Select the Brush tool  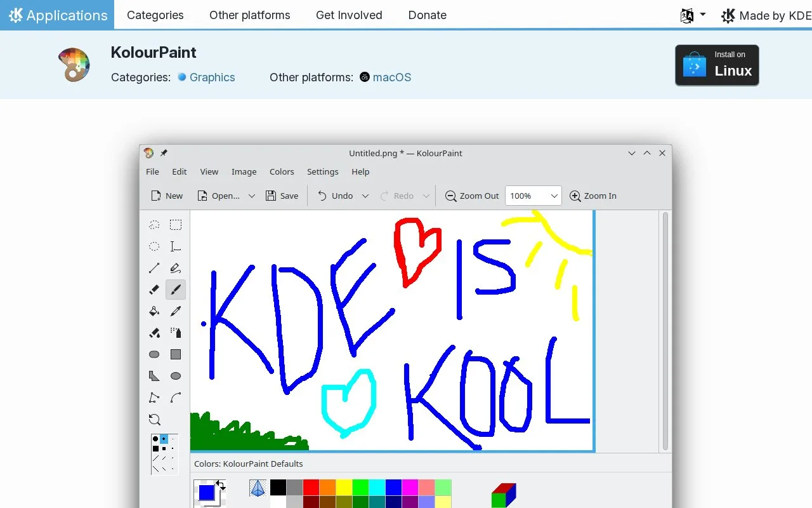(176, 290)
